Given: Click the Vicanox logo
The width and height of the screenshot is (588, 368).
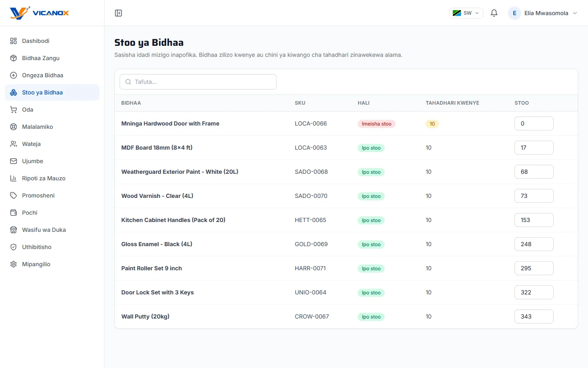Looking at the screenshot, I should click(x=39, y=13).
